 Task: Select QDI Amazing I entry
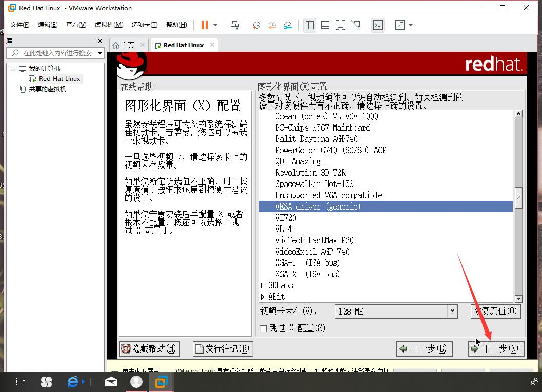[x=386, y=161]
